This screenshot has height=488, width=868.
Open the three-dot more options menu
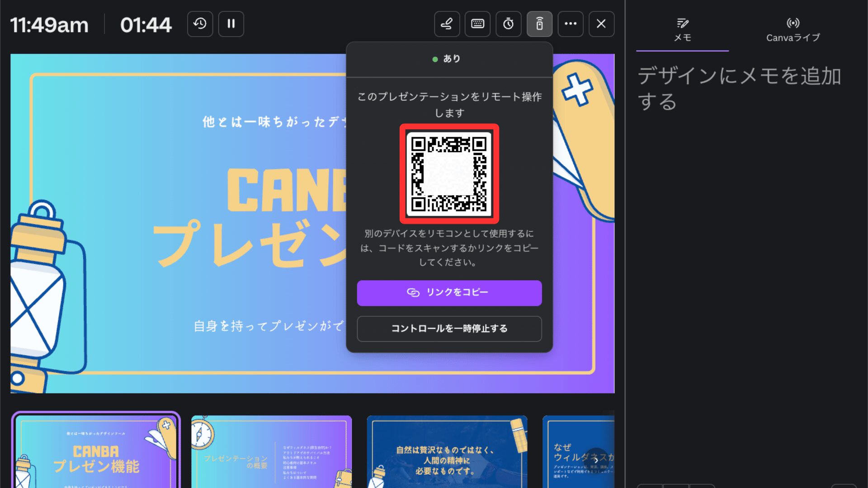click(571, 24)
